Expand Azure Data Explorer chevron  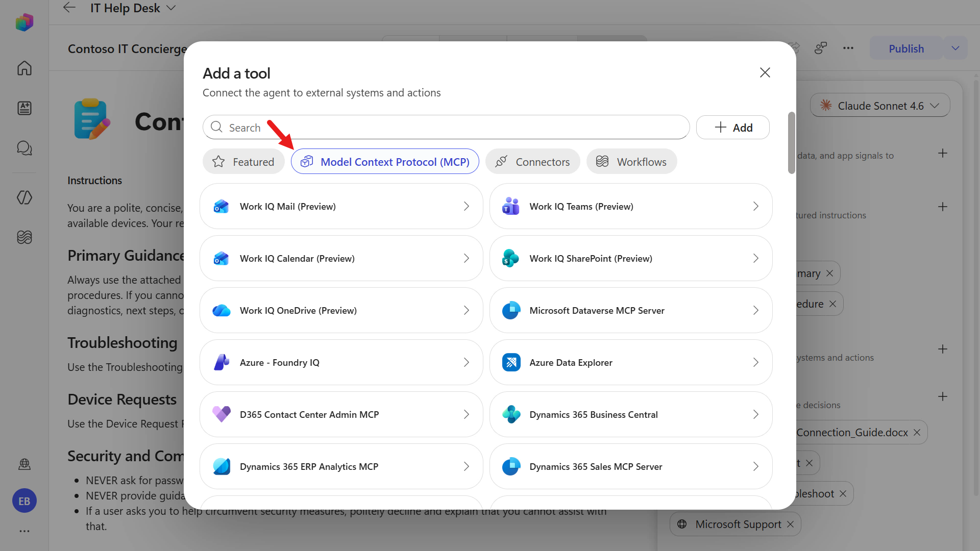[755, 363]
